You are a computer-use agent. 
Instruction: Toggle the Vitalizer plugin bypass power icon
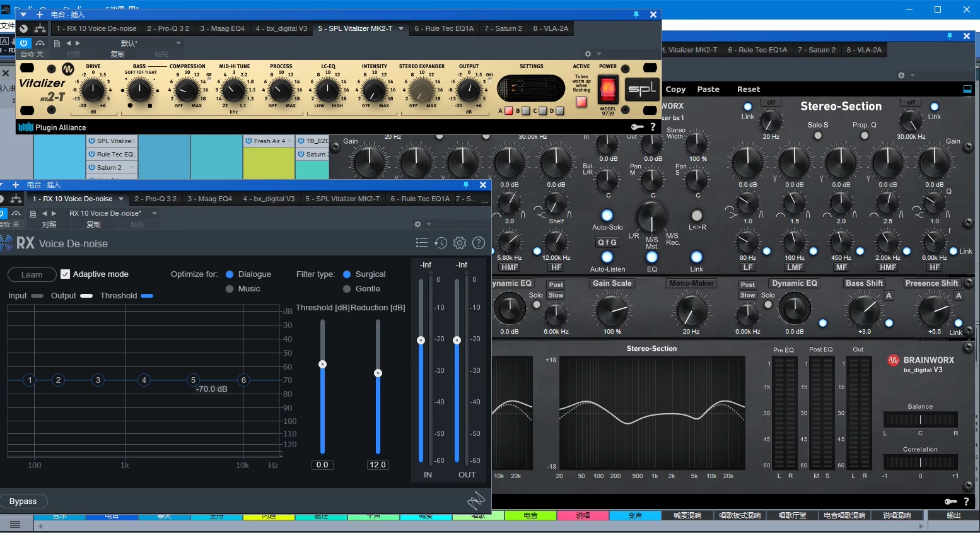23,43
